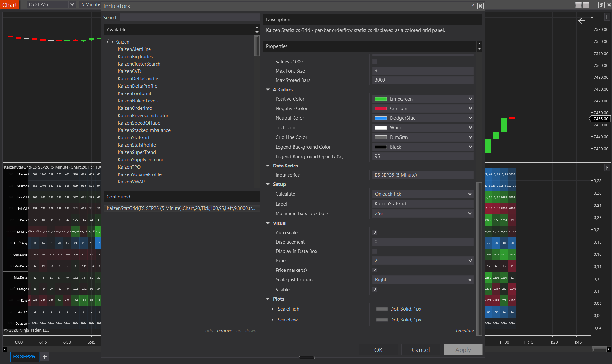This screenshot has width=612, height=364.
Task: Open the Indicators dialog help icon
Action: [472, 6]
